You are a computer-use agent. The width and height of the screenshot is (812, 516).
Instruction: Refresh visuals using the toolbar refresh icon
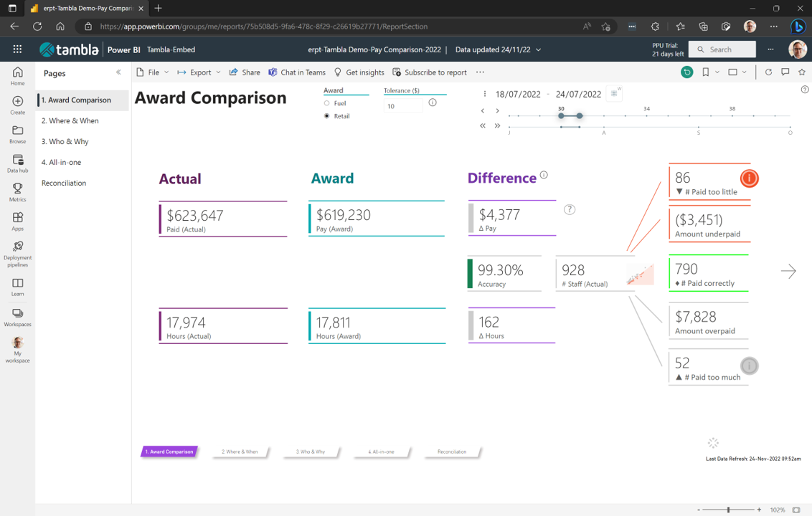point(768,72)
